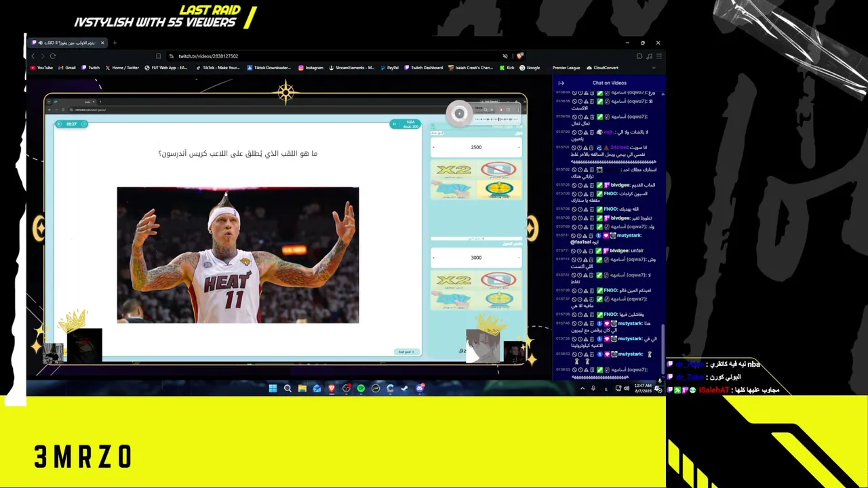Show hidden system tray icons
The width and height of the screenshot is (868, 488).
click(582, 388)
